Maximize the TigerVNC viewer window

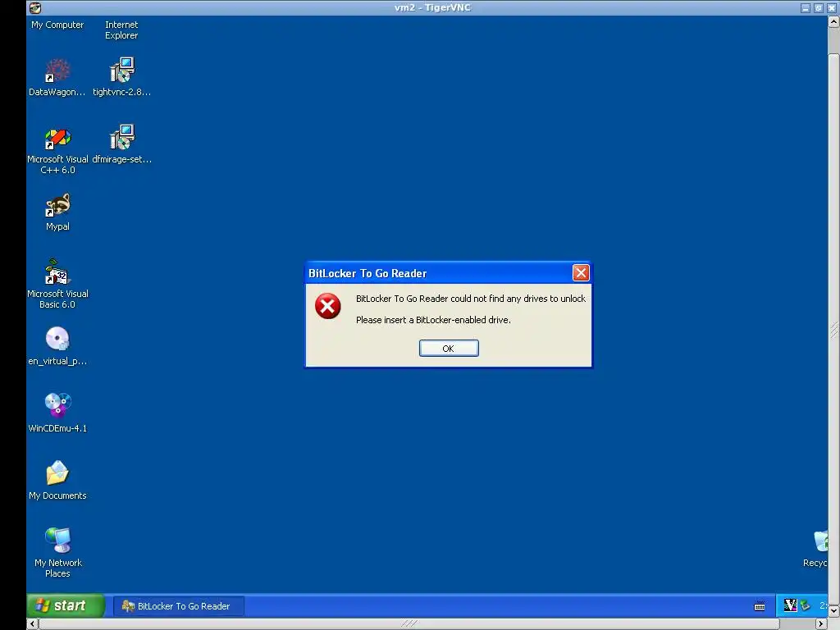(x=818, y=8)
